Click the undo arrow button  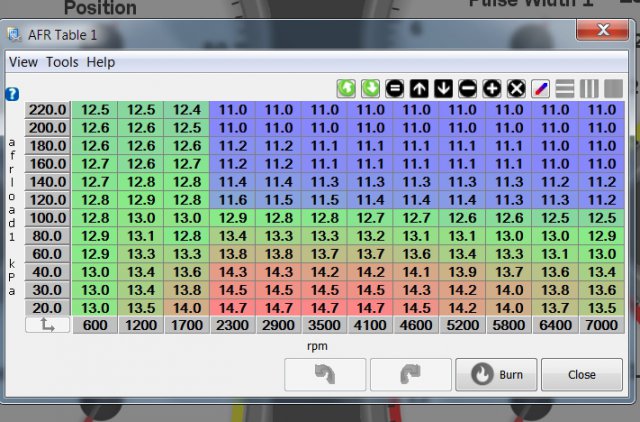point(325,375)
